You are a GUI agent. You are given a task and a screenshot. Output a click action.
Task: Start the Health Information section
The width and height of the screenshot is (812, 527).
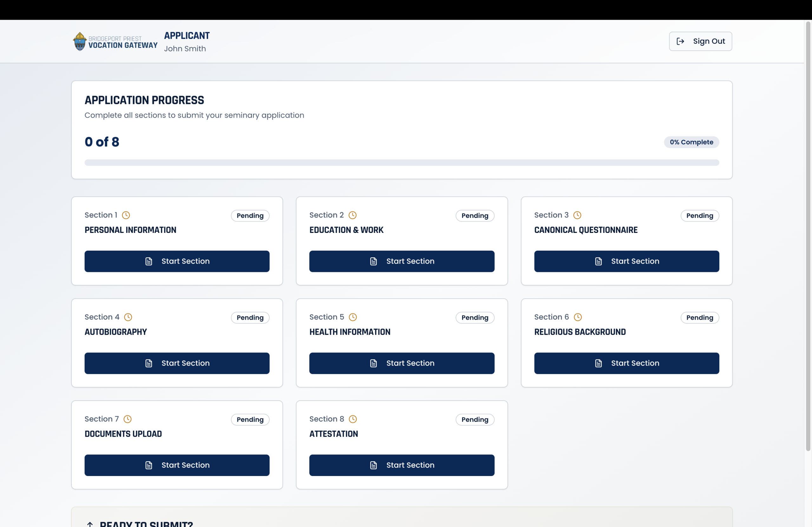point(402,363)
